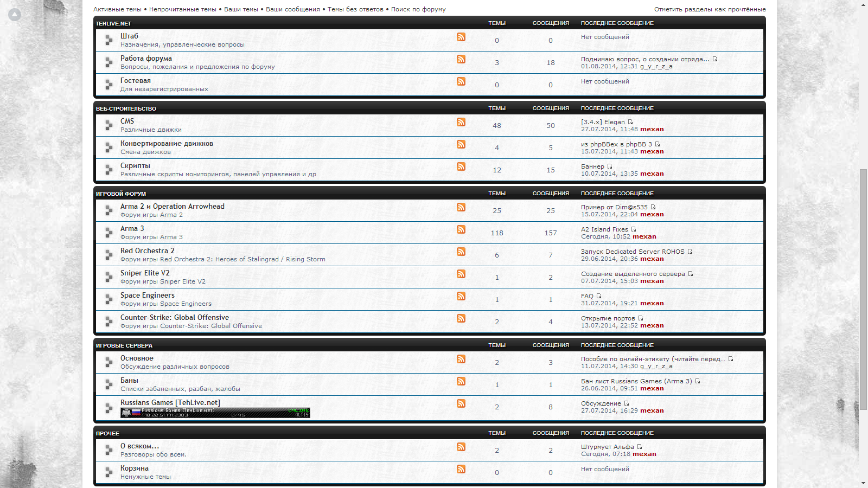Screen dimensions: 868x488
Task: Open ИГРОВОЙ ФОРУМ category header
Action: coord(121,194)
